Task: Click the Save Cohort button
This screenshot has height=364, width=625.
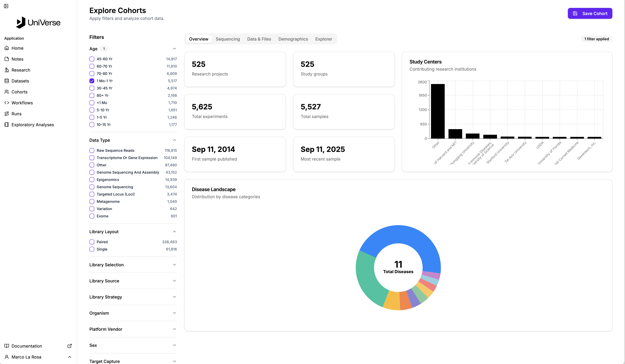Action: (590, 13)
